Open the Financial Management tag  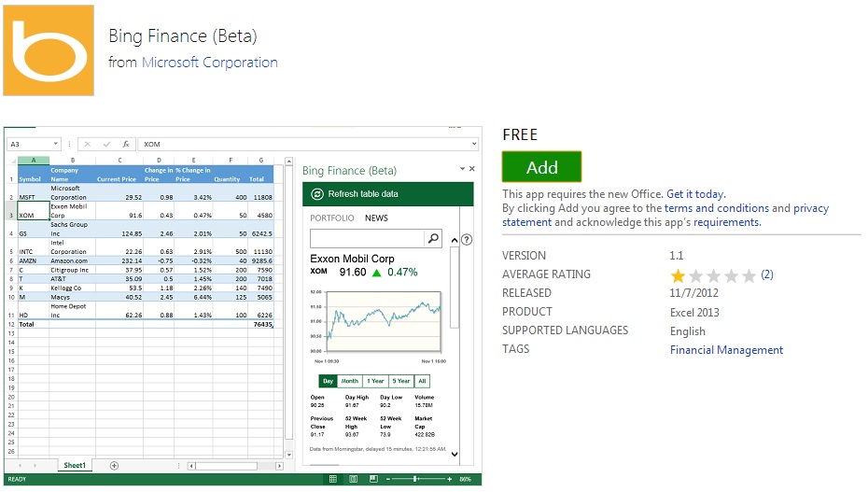tap(726, 350)
